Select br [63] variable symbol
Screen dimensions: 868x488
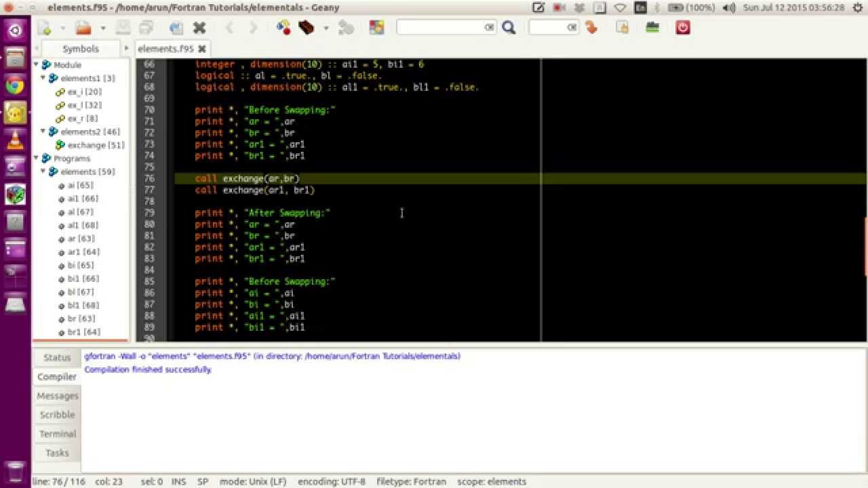81,319
